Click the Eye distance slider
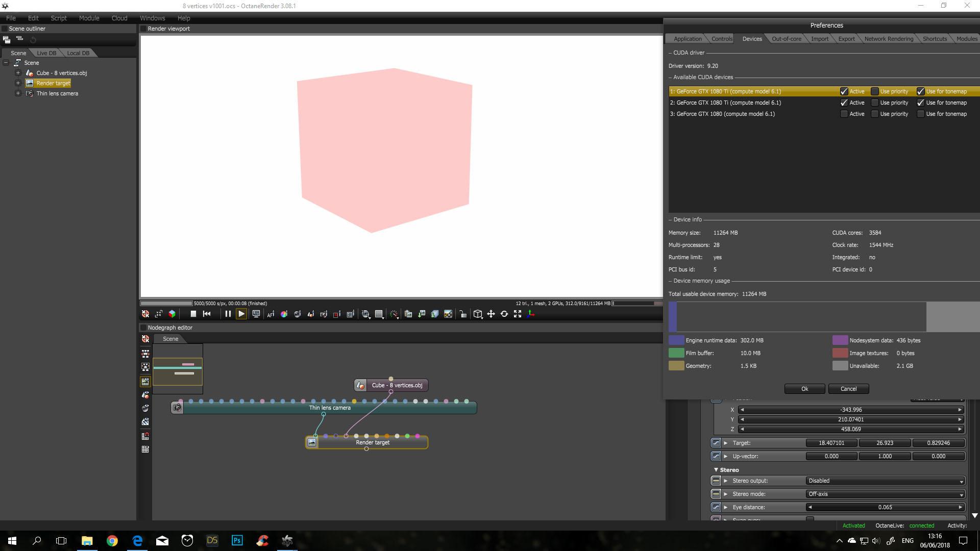 885,508
